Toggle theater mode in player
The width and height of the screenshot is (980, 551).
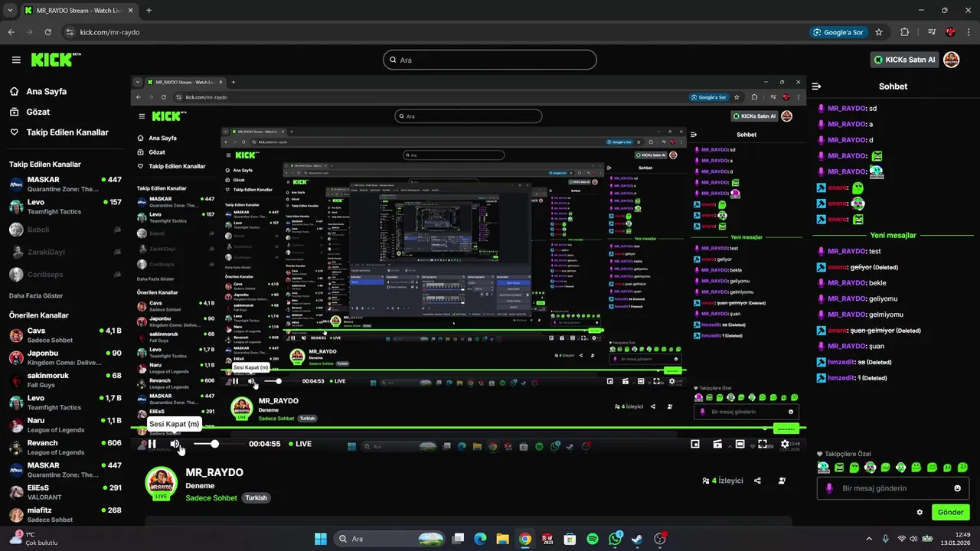click(740, 444)
